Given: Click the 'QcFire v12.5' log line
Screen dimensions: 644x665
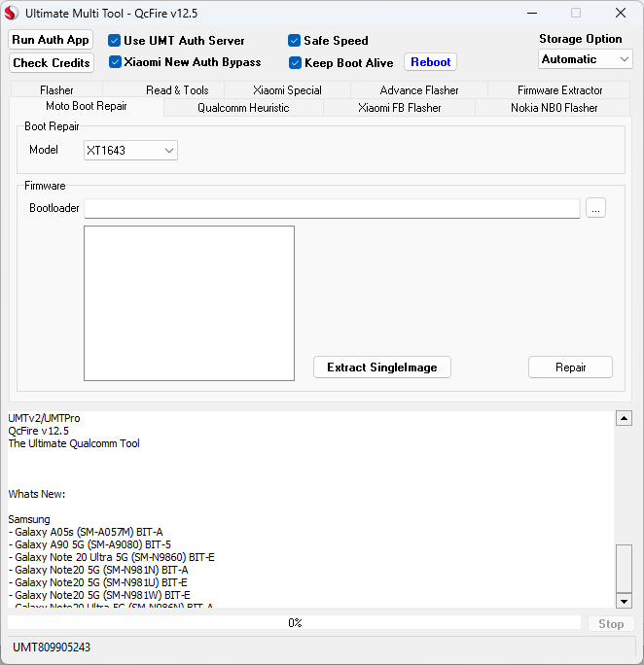Looking at the screenshot, I should pos(38,431).
